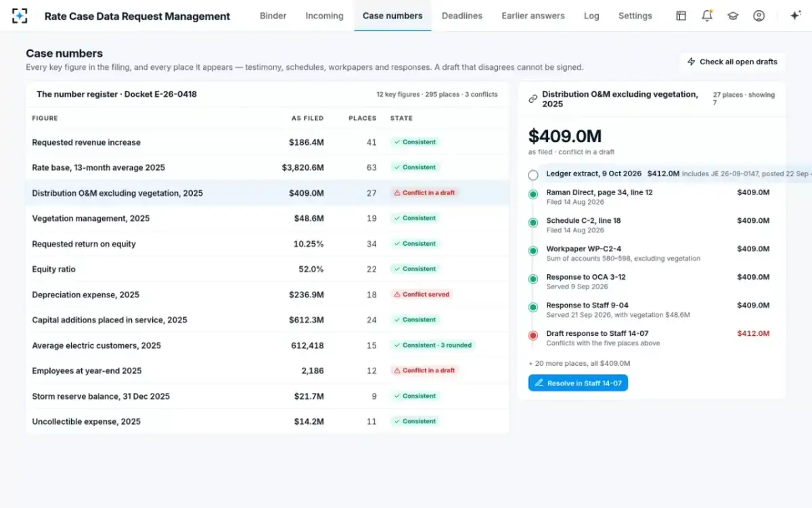Click The number register · Docket E-26-0418 heading
812x508 pixels.
116,94
